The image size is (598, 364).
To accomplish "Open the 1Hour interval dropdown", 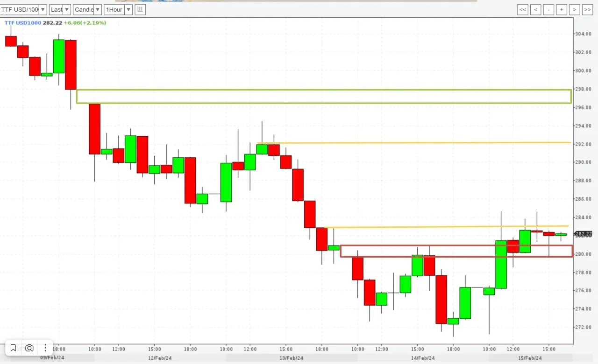I will (118, 9).
